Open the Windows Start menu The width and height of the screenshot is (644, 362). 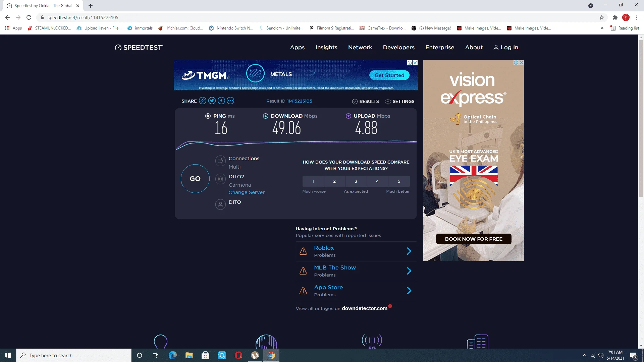[x=8, y=355]
